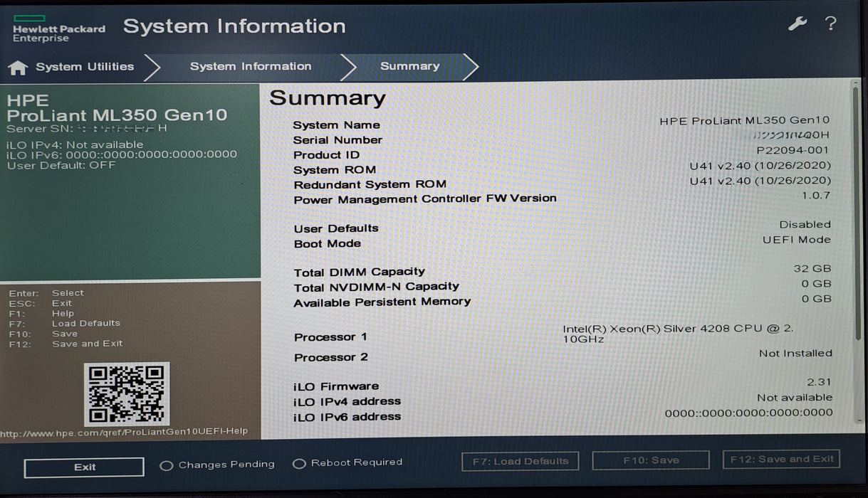Select F12 Save and Exit key hint in sidebar
This screenshot has width=868, height=498.
coord(66,344)
